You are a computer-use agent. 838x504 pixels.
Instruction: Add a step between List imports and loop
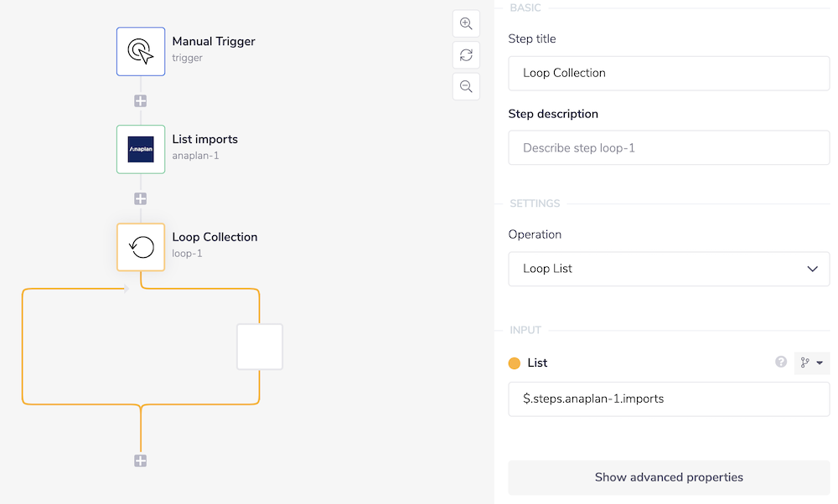point(140,198)
